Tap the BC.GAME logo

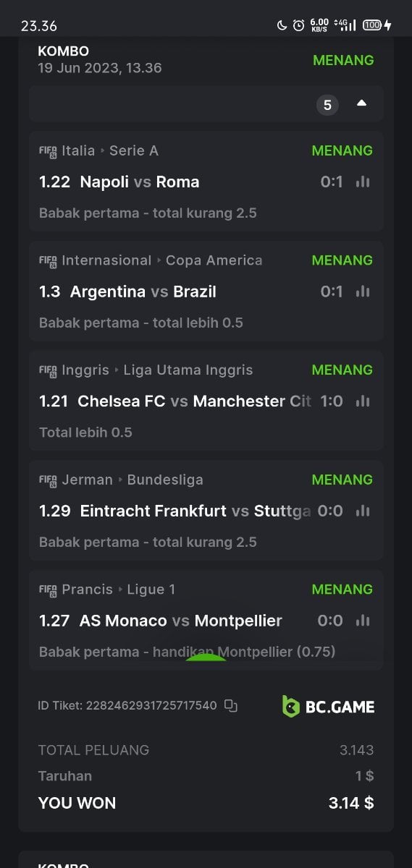click(328, 707)
